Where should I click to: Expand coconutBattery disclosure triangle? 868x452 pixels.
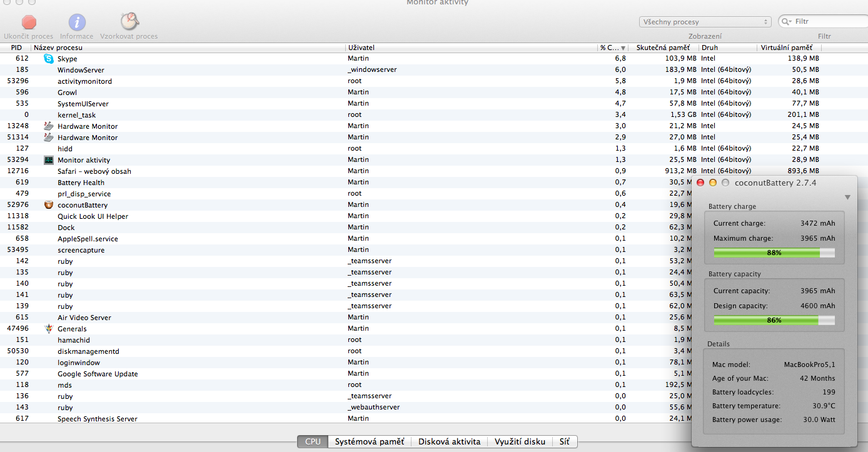pyautogui.click(x=847, y=197)
